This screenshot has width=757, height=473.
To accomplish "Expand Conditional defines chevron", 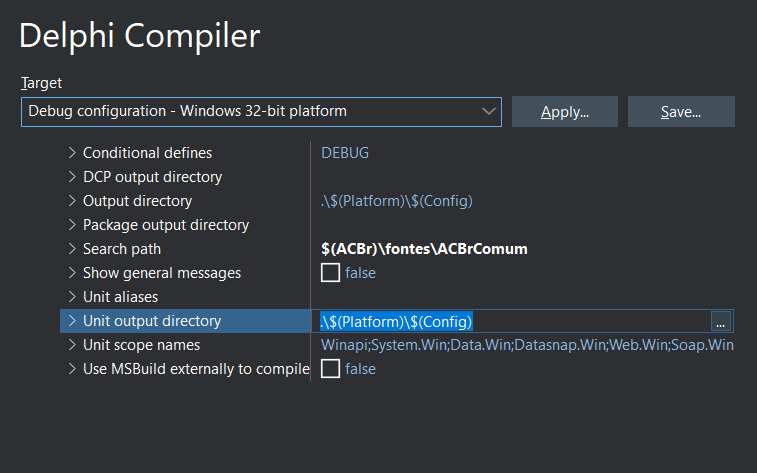I will point(72,153).
